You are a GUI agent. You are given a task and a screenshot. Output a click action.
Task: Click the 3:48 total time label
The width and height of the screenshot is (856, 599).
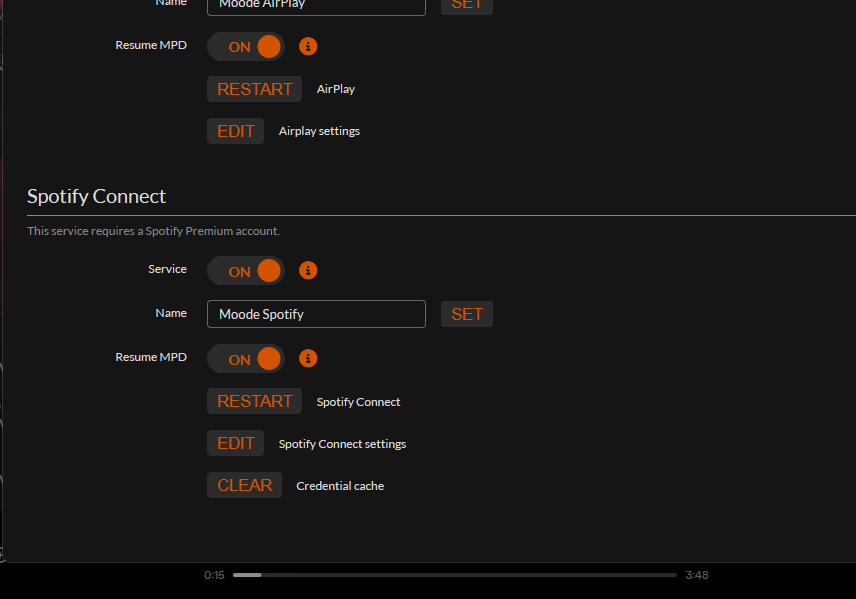[x=697, y=575]
